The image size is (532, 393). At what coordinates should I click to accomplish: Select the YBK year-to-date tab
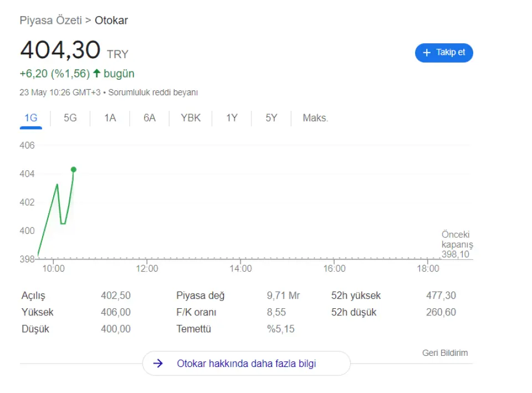tap(191, 118)
